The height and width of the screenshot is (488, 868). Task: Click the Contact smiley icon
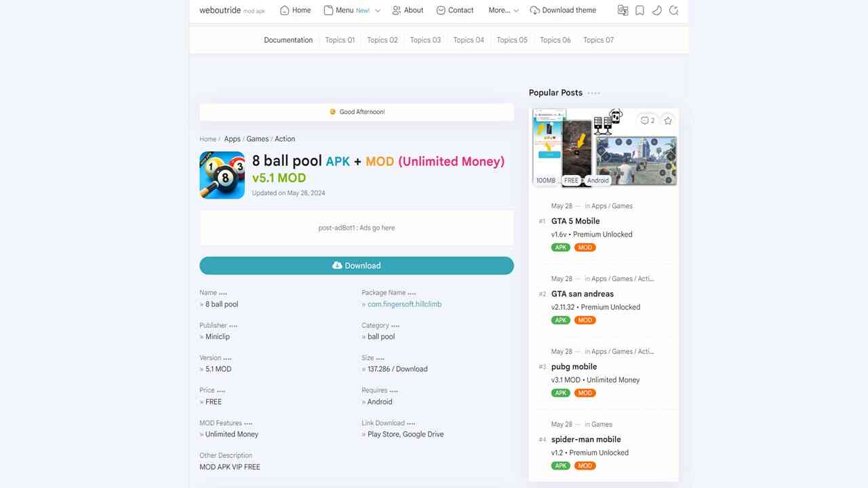click(441, 10)
